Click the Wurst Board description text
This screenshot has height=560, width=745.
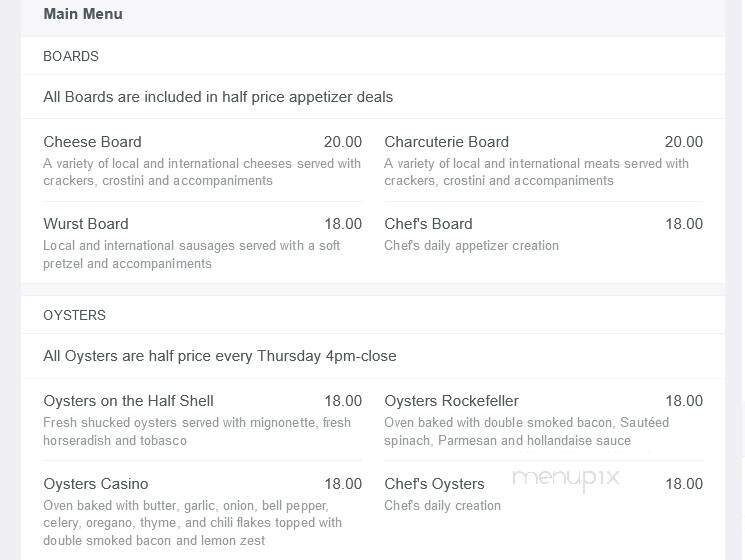coord(191,255)
